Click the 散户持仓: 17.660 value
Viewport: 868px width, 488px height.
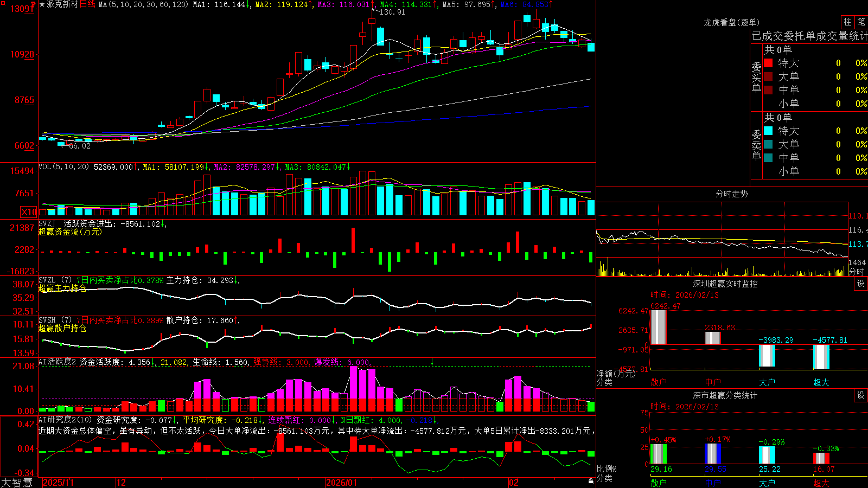coord(200,320)
